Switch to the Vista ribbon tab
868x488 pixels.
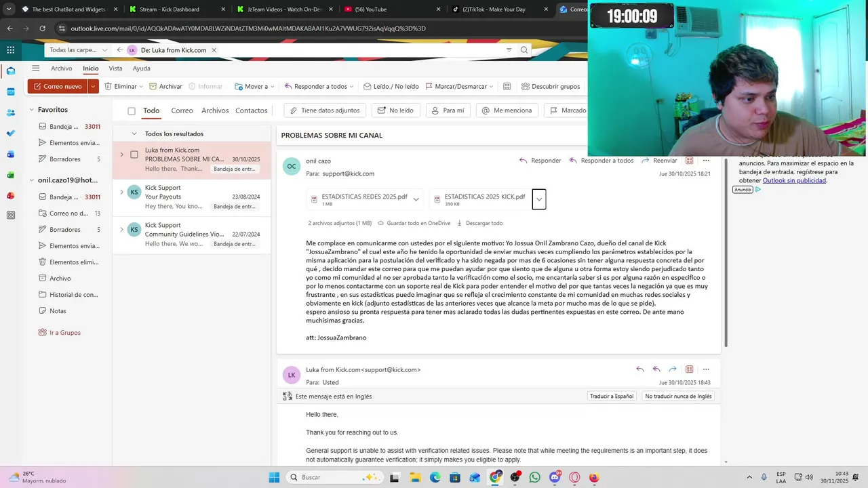(x=115, y=68)
